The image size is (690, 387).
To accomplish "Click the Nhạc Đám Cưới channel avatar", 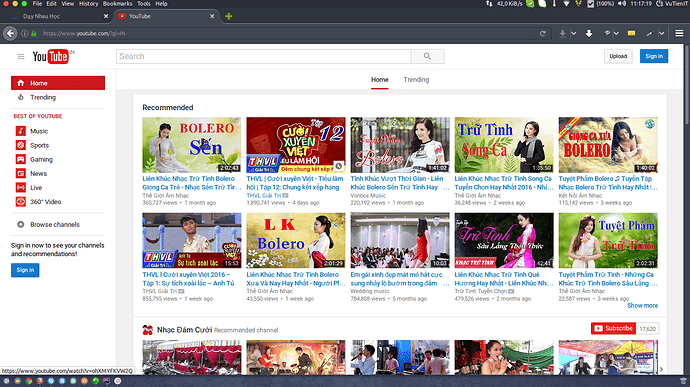I will [x=147, y=330].
